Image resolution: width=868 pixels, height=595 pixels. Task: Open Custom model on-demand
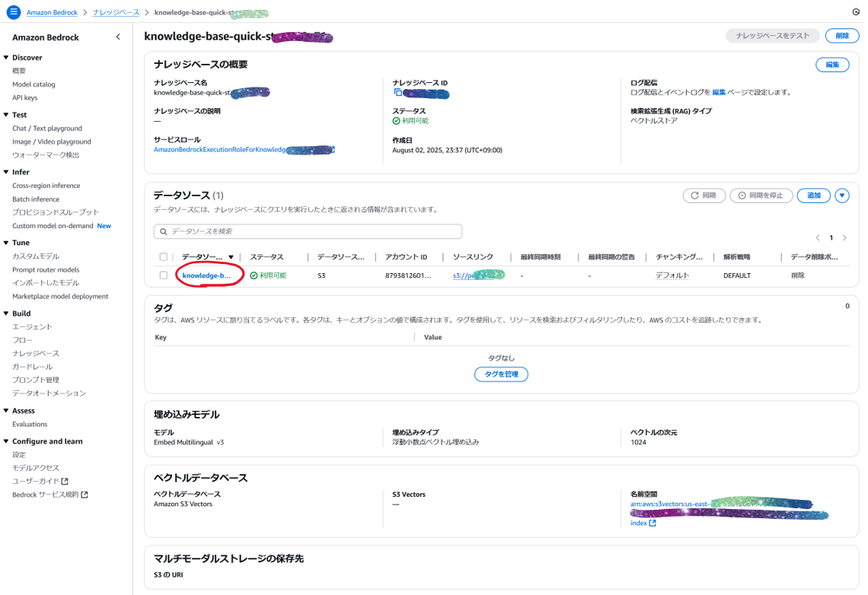[53, 226]
